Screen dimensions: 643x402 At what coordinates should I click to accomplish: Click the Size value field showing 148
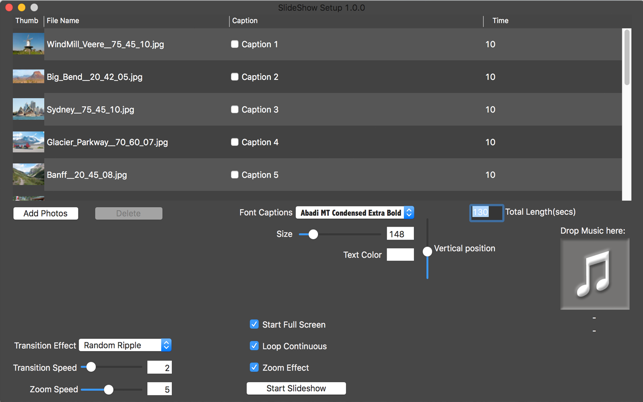point(400,234)
